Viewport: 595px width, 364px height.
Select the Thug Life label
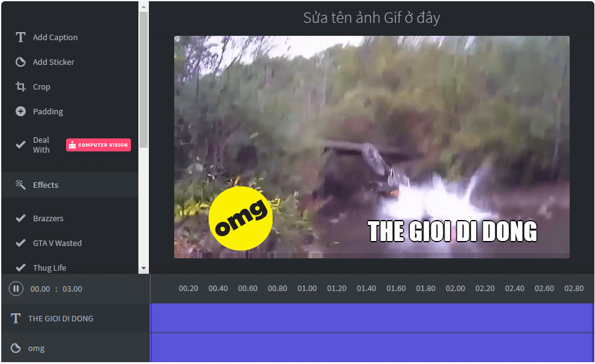coord(49,268)
